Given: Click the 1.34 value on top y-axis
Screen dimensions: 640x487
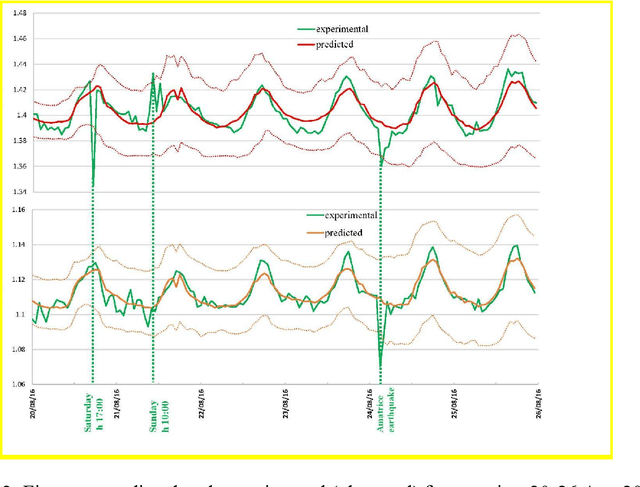Looking at the screenshot, I should point(18,191).
